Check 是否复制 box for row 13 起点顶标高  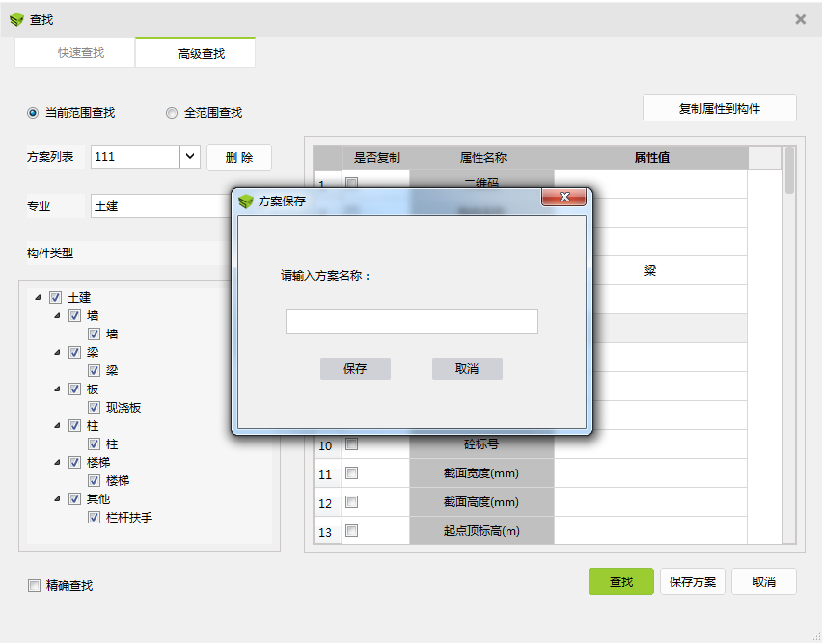352,531
